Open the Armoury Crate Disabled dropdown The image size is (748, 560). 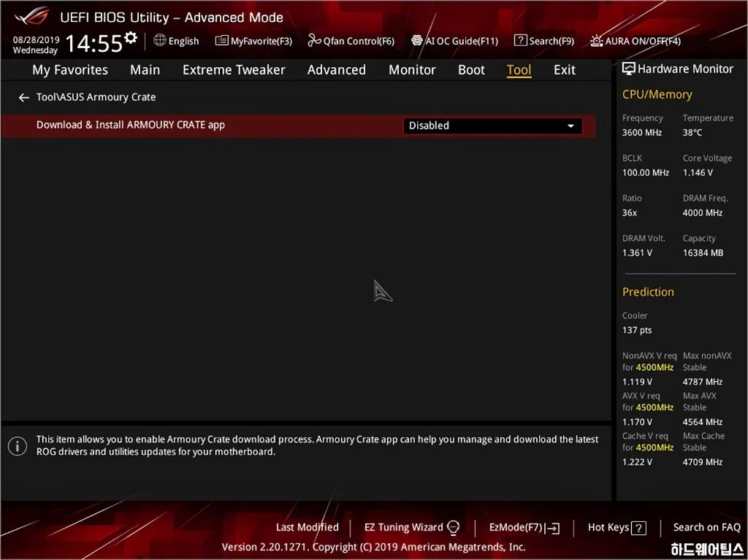(493, 126)
